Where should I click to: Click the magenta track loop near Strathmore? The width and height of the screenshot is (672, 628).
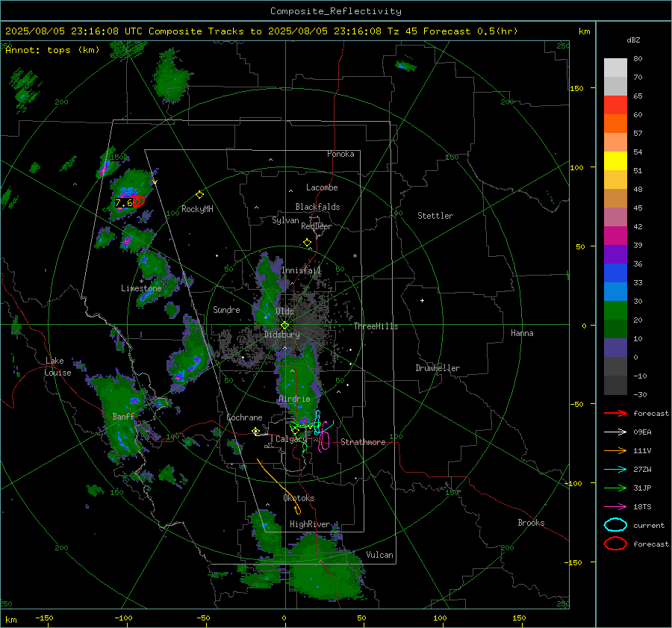(x=324, y=441)
